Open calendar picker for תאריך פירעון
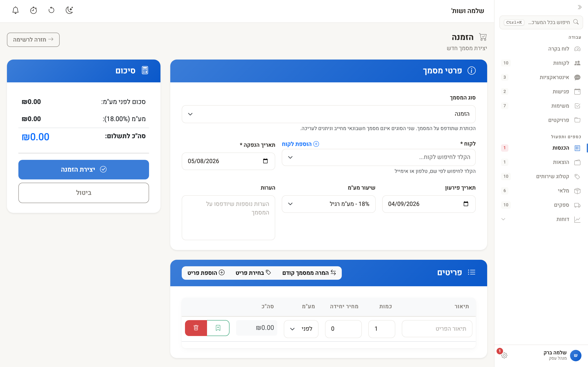This screenshot has height=367, width=588. point(466,204)
